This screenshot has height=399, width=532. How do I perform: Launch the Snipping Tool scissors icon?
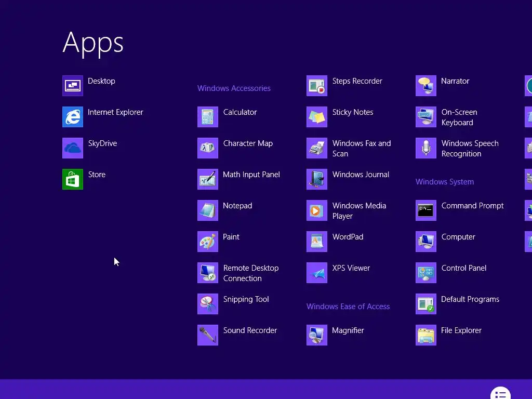point(208,304)
